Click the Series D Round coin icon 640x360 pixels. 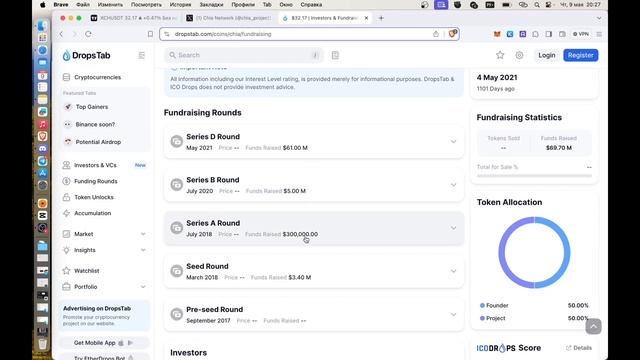pyautogui.click(x=176, y=142)
